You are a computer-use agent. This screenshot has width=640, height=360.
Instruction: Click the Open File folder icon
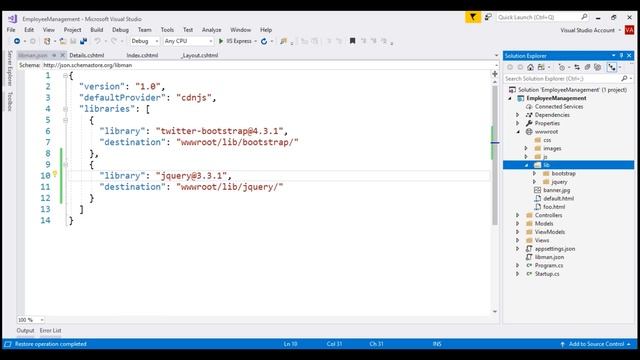[62, 41]
